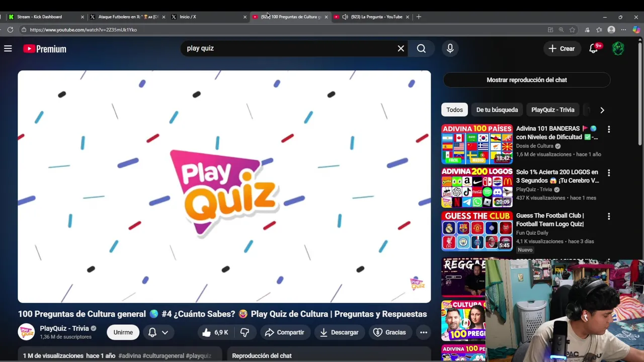Open options for Adivina 101 BANDERAS video
The height and width of the screenshot is (362, 644).
click(x=609, y=129)
